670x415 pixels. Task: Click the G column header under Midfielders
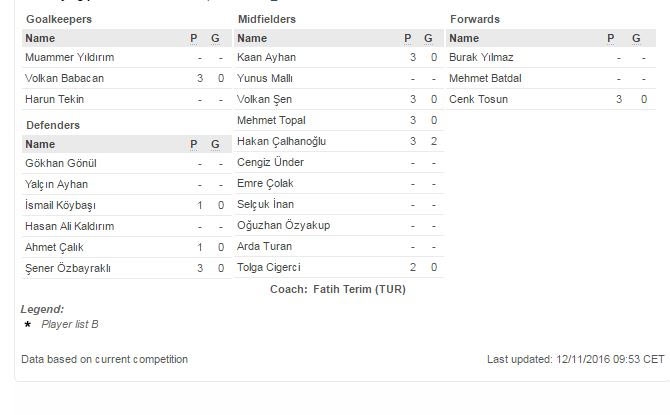429,38
